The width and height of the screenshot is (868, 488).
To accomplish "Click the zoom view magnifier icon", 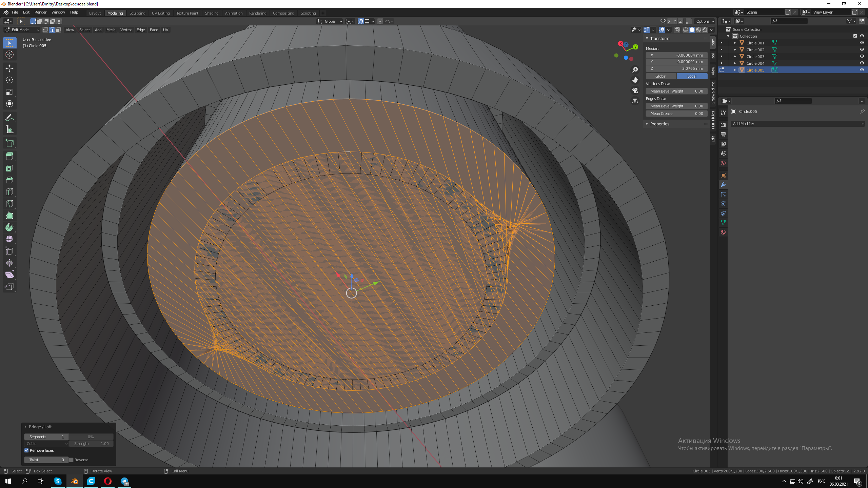I will tap(635, 70).
